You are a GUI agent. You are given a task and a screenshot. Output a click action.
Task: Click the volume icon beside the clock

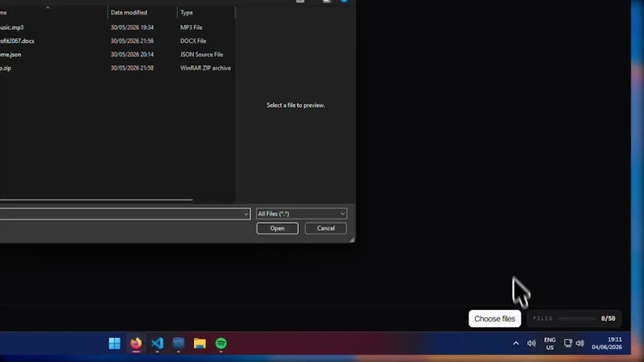click(x=580, y=343)
